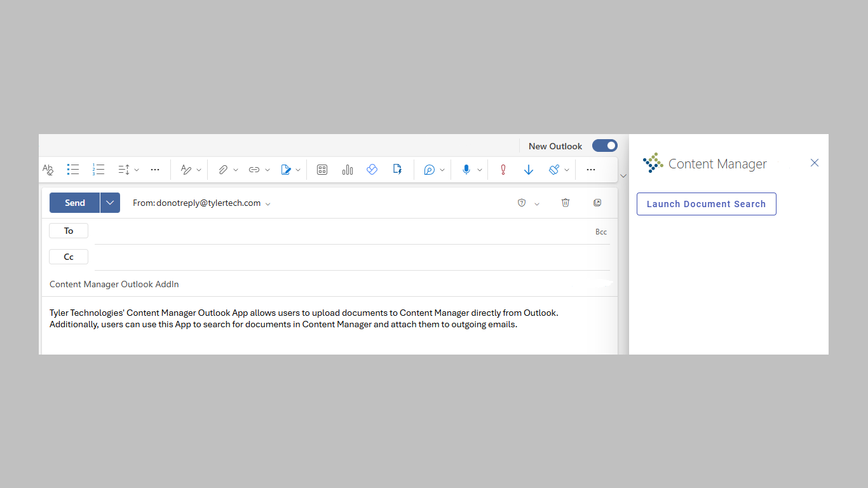The image size is (868, 488).
Task: Click the To button
Action: pos(69,231)
